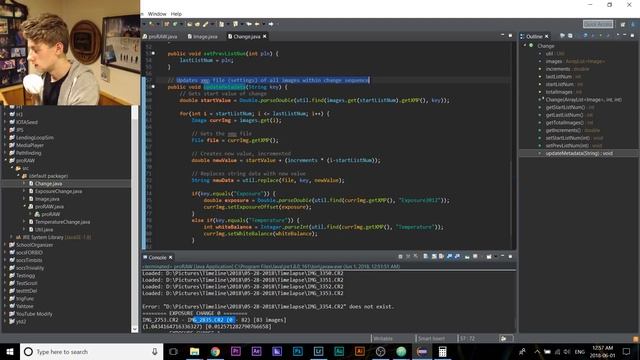Maximize the Console view

click(510, 257)
